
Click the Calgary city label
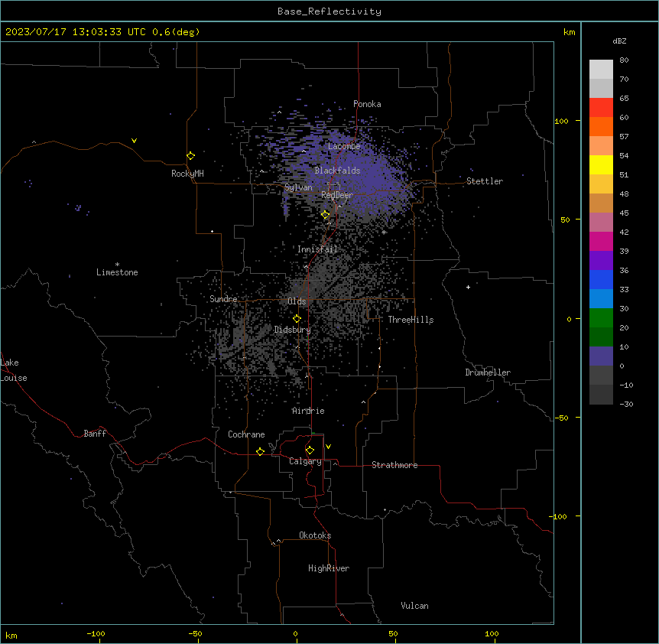click(306, 461)
